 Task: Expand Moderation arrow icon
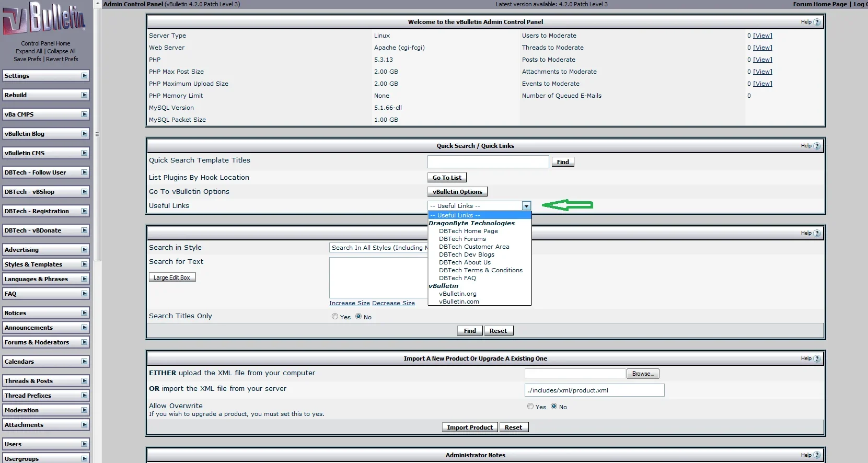(84, 410)
